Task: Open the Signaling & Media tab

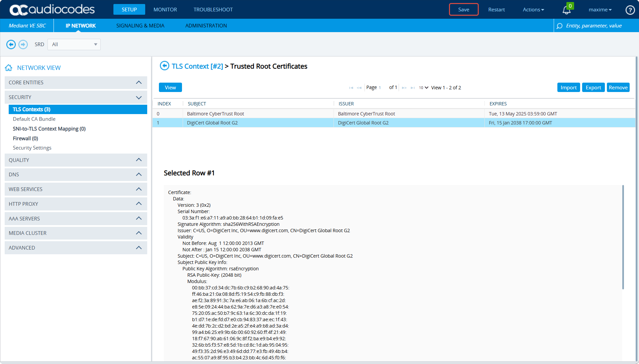Action: [140, 26]
